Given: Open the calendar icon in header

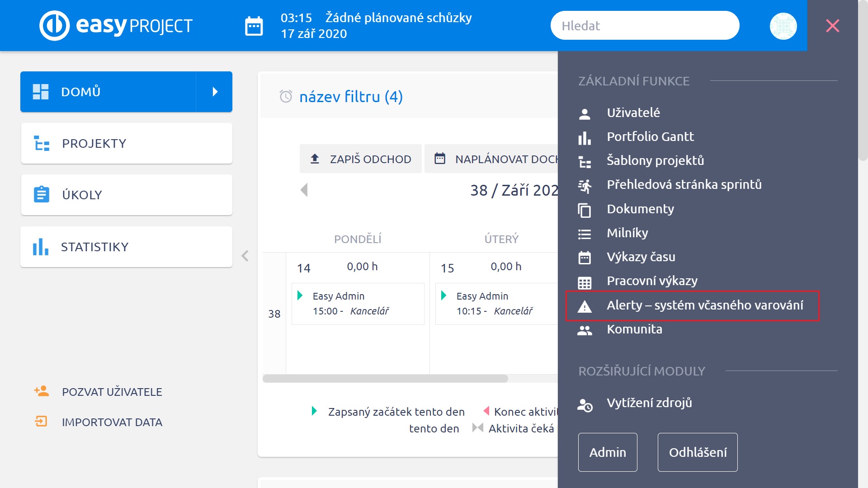Looking at the screenshot, I should pos(254,26).
